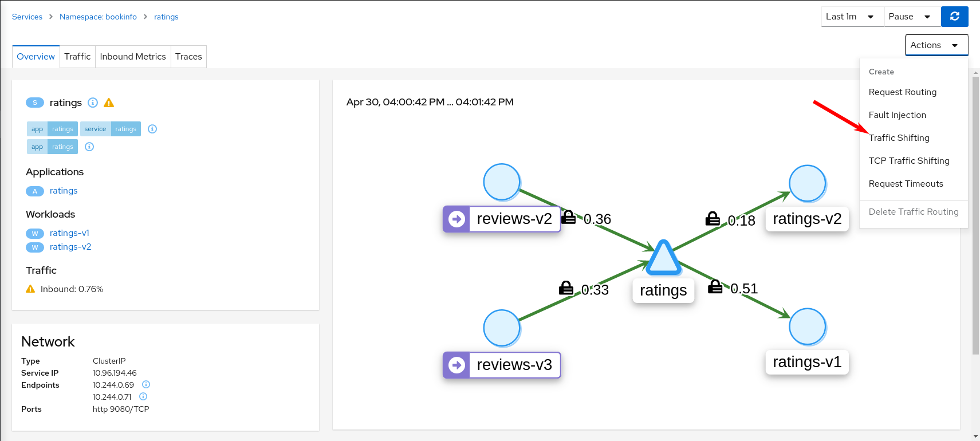This screenshot has height=441, width=980.
Task: Click the info icon next to ratings title
Action: point(93,103)
